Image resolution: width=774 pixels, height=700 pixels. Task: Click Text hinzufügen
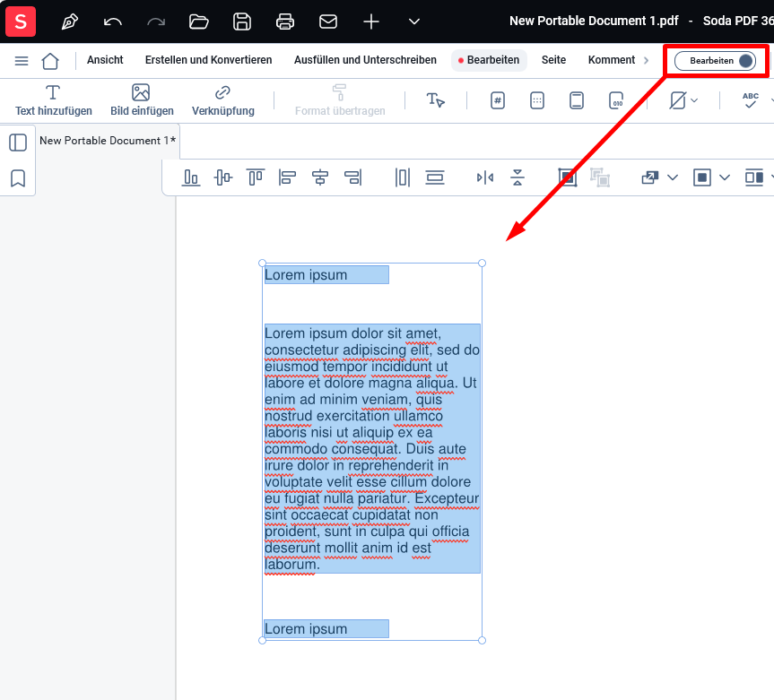[53, 100]
